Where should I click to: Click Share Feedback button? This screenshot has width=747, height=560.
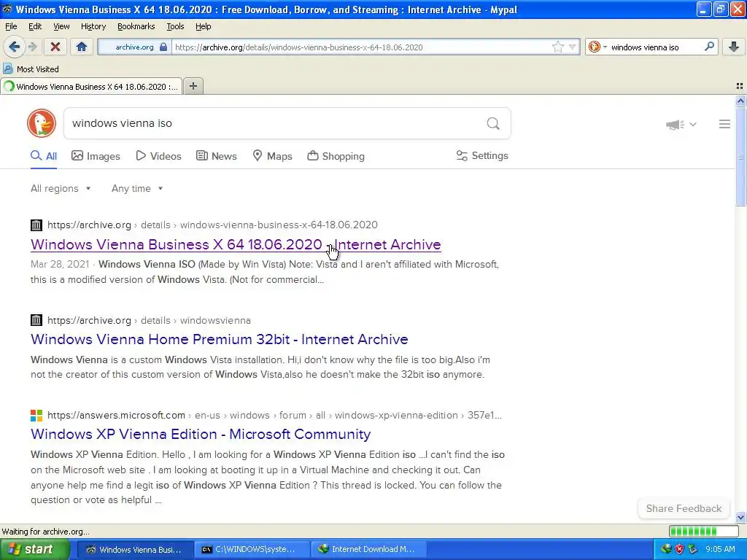[x=684, y=508]
